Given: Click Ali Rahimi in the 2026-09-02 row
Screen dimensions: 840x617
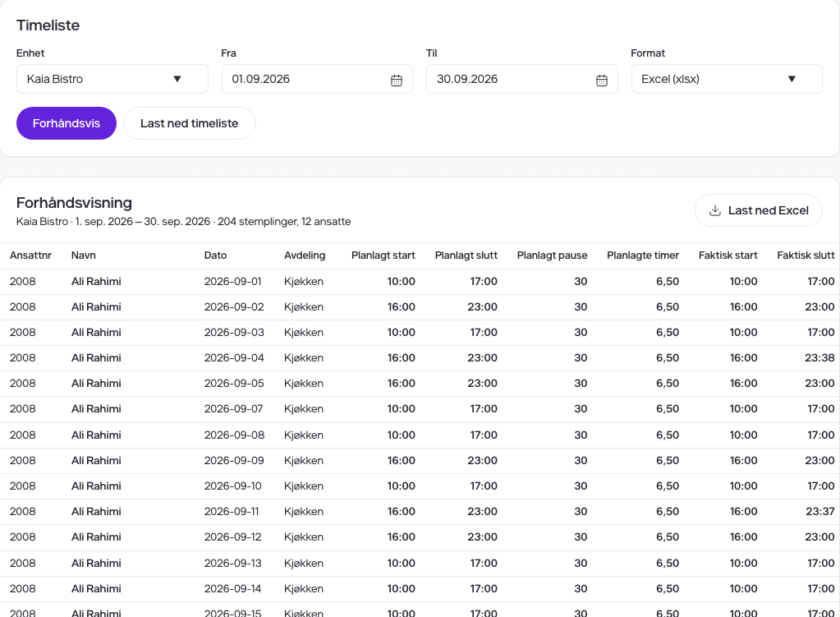Looking at the screenshot, I should click(96, 306).
